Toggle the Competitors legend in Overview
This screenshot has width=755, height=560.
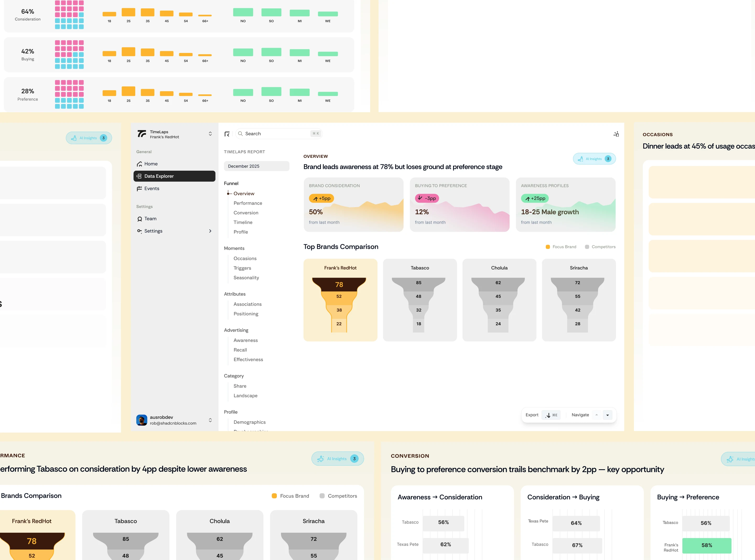click(600, 247)
